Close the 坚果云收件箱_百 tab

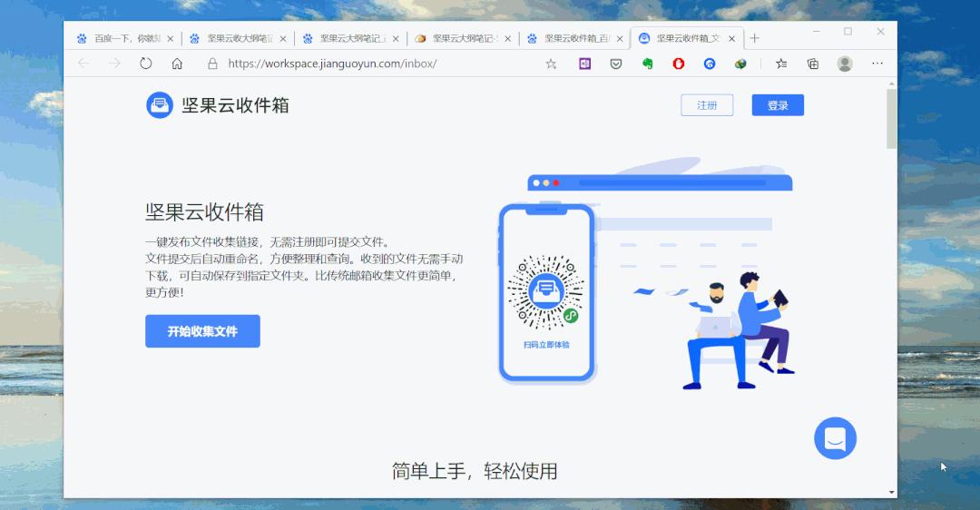pos(620,39)
